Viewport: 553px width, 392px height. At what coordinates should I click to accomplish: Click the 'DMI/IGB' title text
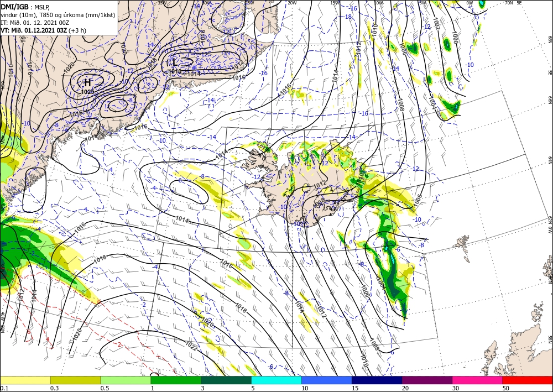[15, 6]
